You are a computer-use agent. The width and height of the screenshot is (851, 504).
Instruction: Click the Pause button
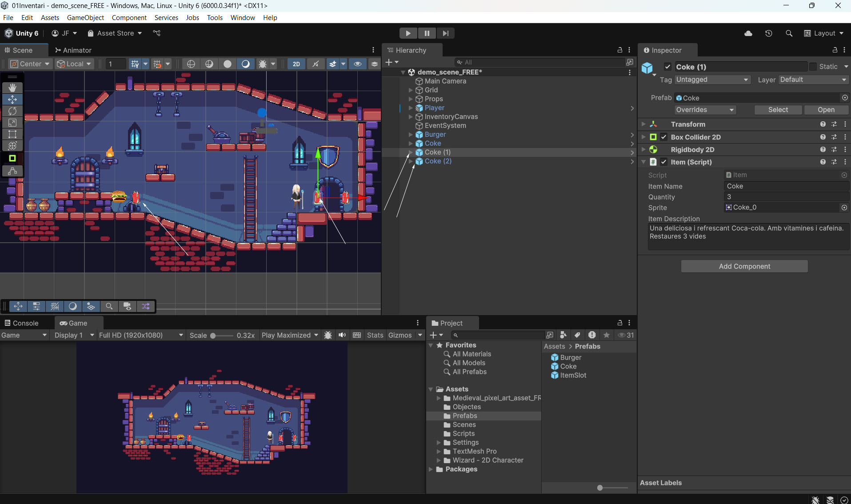coord(427,33)
